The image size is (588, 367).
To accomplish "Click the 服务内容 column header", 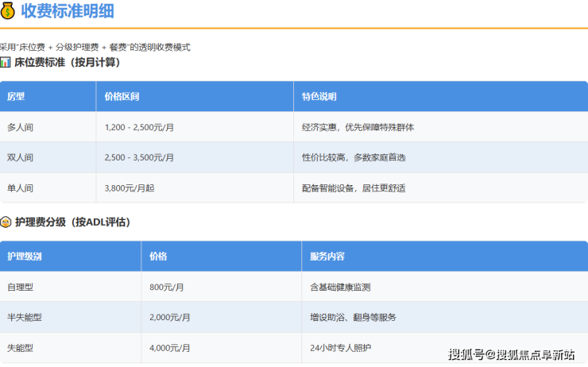I will 327,257.
